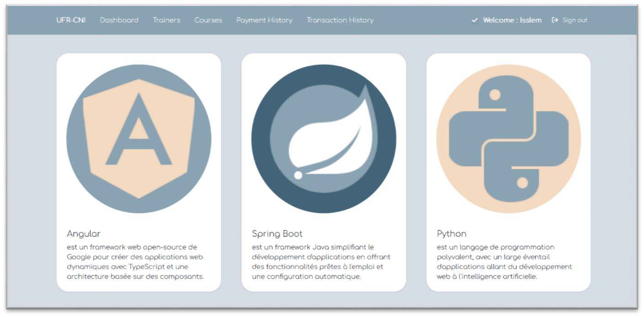The width and height of the screenshot is (644, 317).
Task: Sign out of the application
Action: click(x=575, y=20)
